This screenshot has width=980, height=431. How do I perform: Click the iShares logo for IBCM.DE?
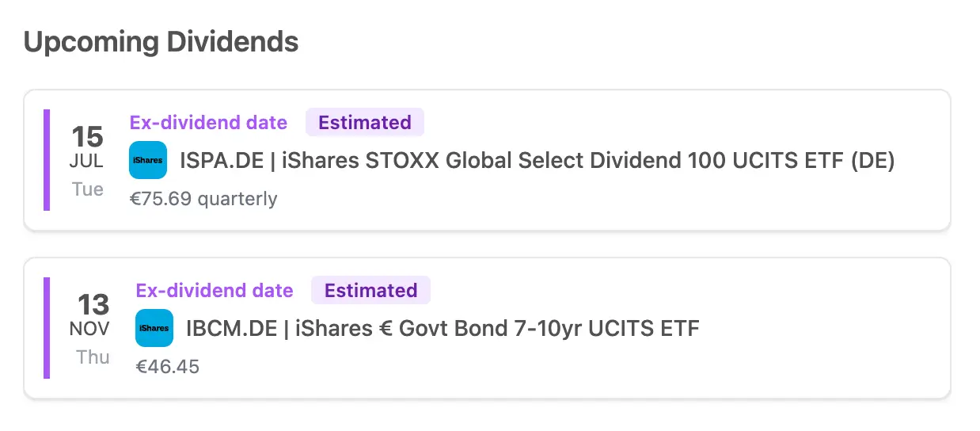coord(154,328)
